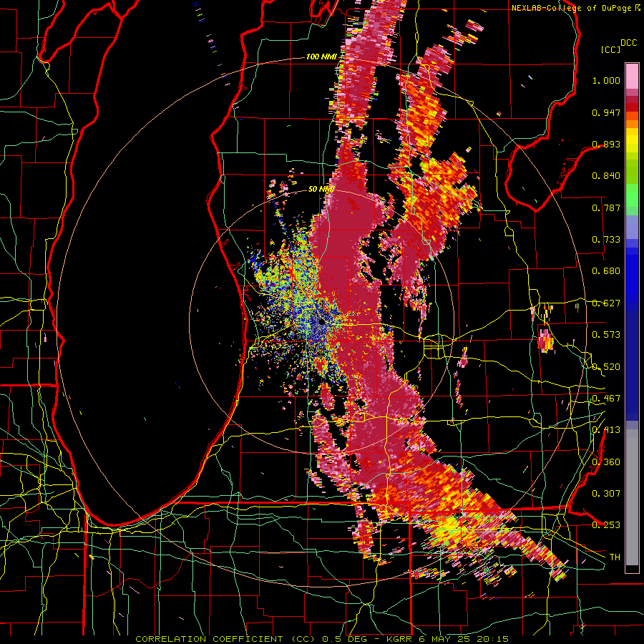
Task: Click the 50 NMI range ring label
Action: pyautogui.click(x=321, y=189)
